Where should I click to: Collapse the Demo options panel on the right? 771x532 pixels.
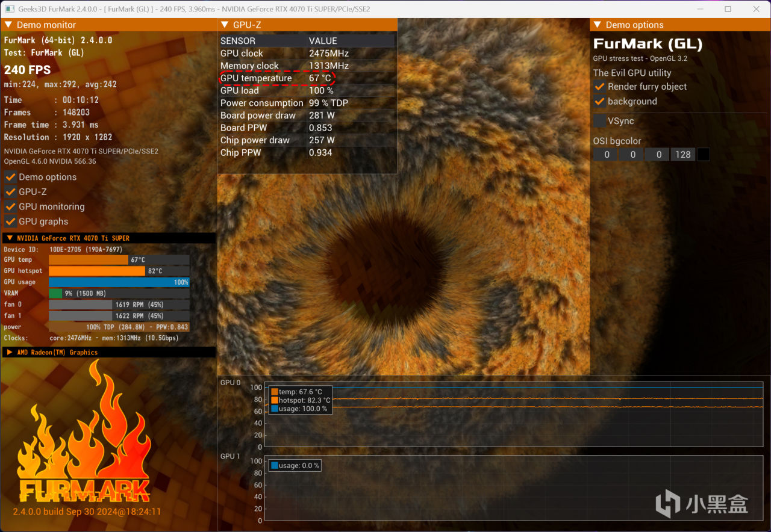pos(598,25)
